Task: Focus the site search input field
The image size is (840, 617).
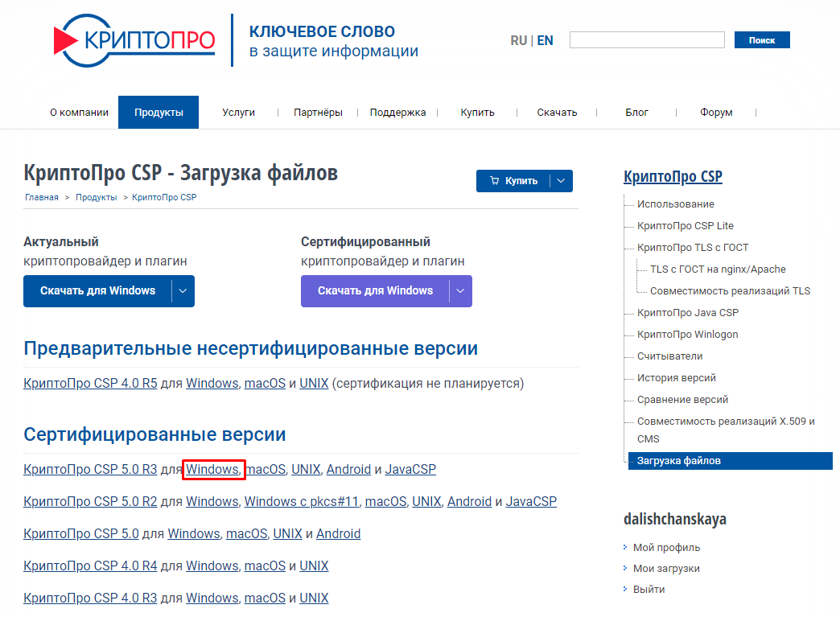Action: pos(647,40)
